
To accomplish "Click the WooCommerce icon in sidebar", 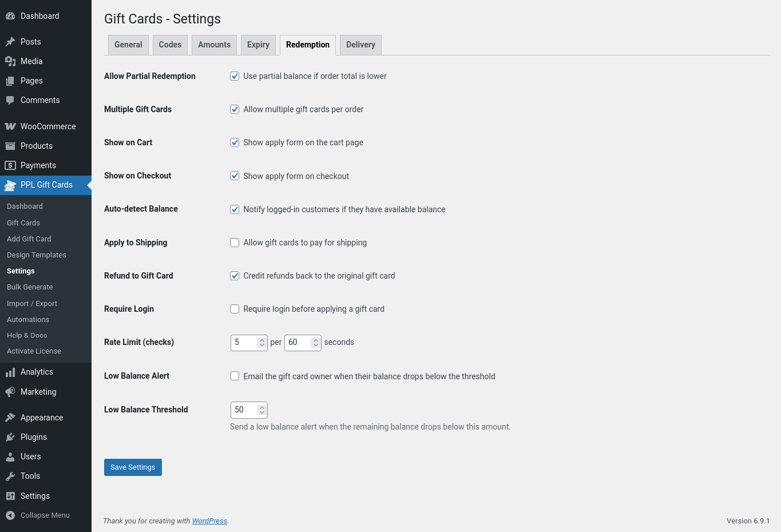I will [10, 126].
